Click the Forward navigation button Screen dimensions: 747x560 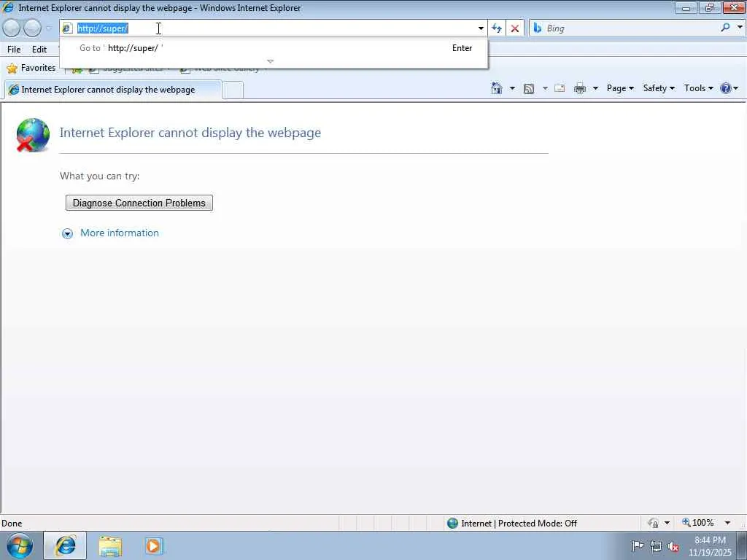pos(32,28)
